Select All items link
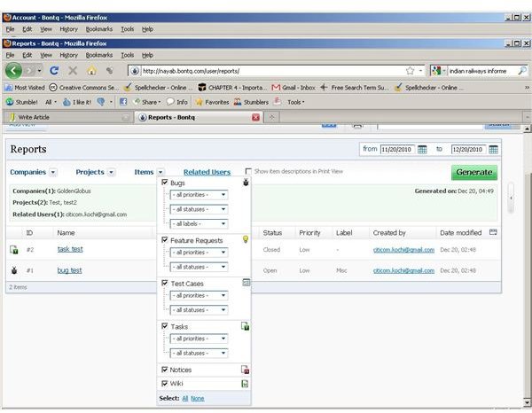Viewport: 532px width, 413px height. coord(185,399)
